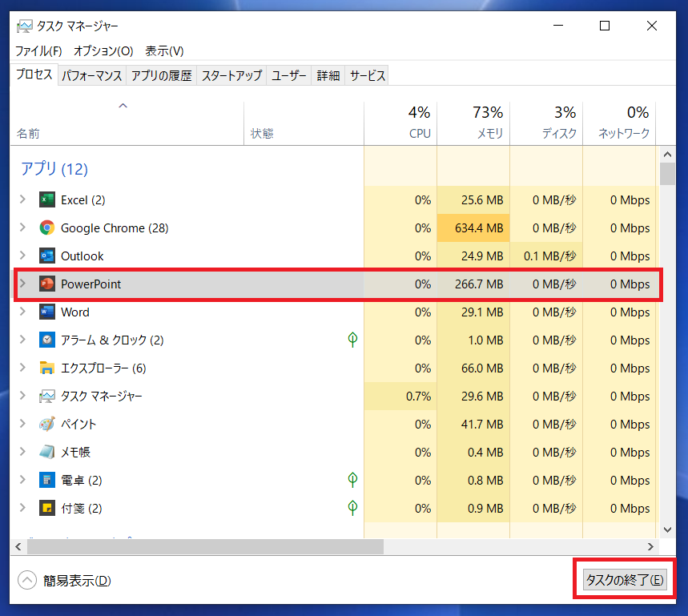Screen dimensions: 688x616
Task: Click the Excel app icon
Action: pos(47,200)
